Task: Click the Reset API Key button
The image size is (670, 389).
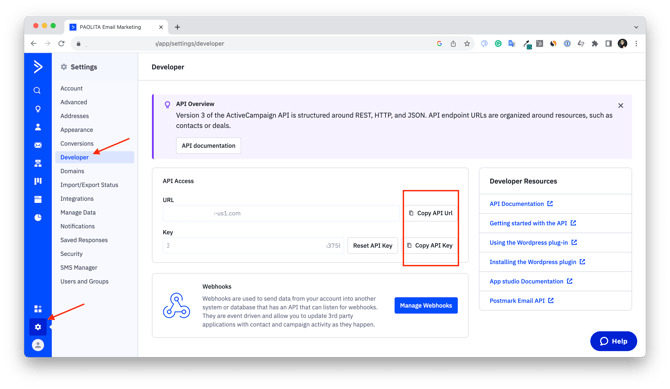Action: (x=373, y=245)
